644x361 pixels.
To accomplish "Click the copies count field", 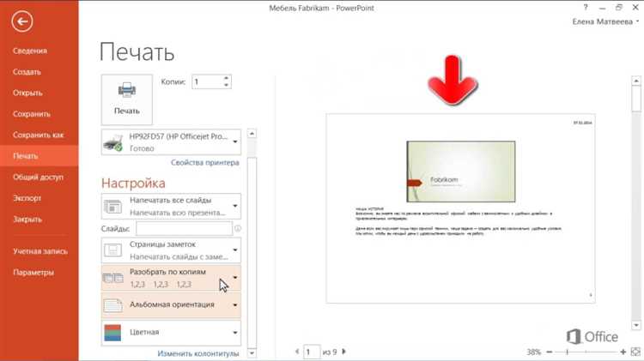I will [208, 82].
